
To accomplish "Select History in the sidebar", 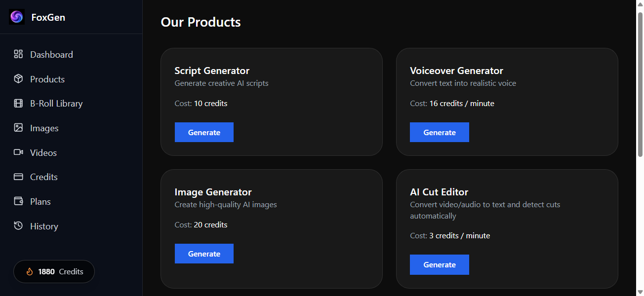I will point(44,226).
